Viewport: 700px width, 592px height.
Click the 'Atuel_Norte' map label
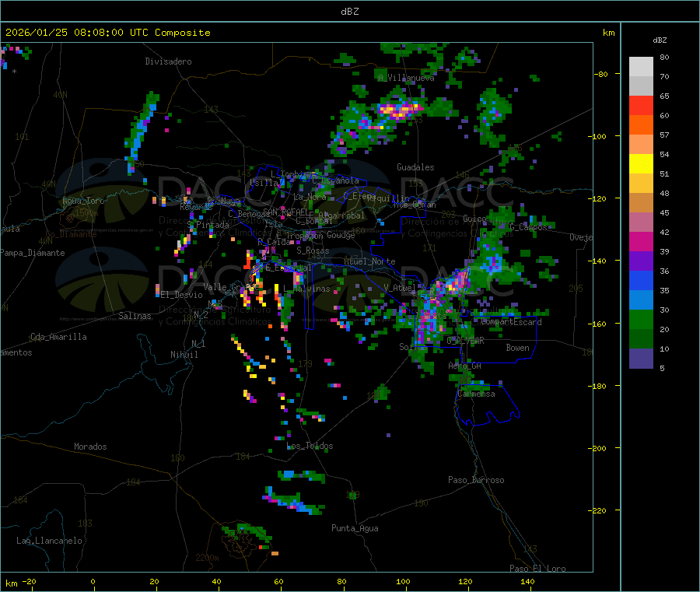pyautogui.click(x=369, y=261)
